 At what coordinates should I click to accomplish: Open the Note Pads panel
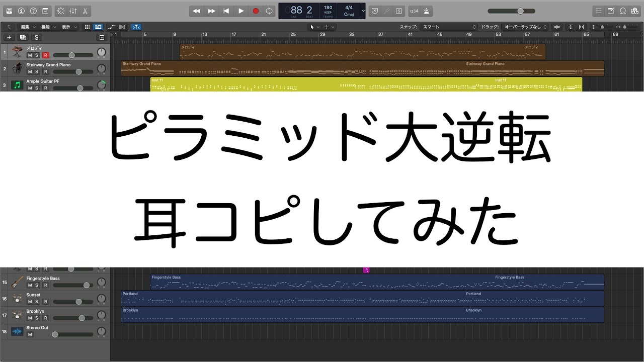pyautogui.click(x=611, y=11)
